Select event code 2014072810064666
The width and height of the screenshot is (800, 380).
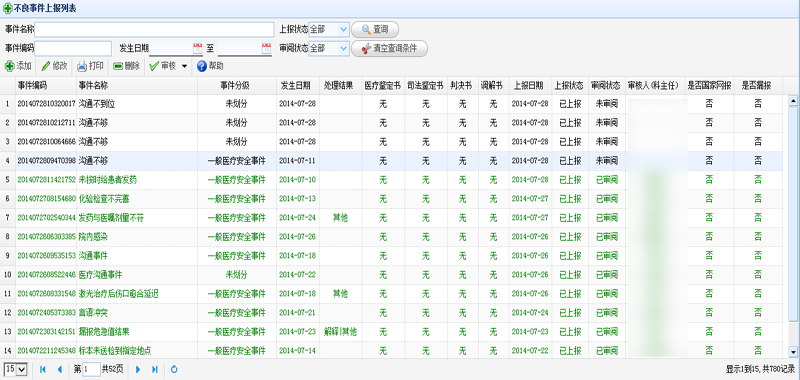pyautogui.click(x=46, y=142)
